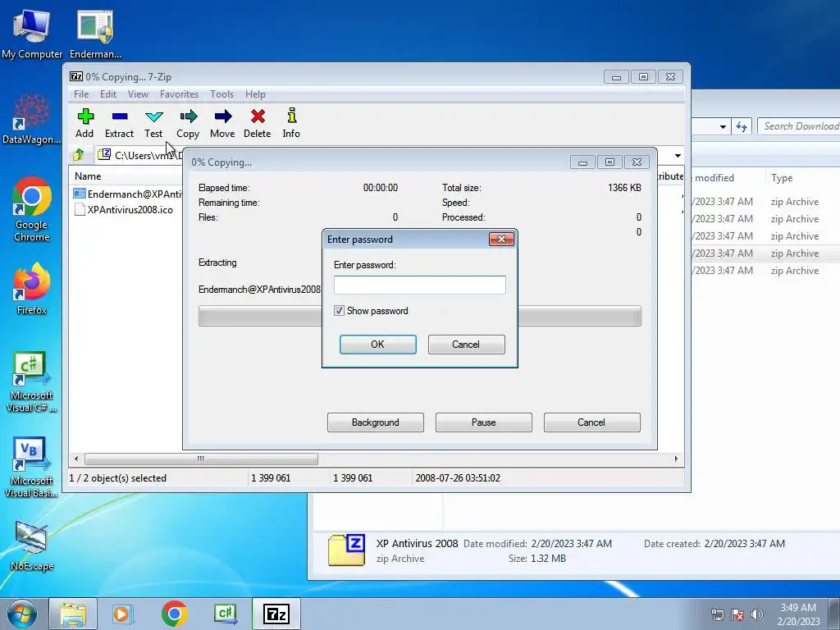This screenshot has width=840, height=630.
Task: Click OK in Enter password dialog
Action: pyautogui.click(x=377, y=345)
